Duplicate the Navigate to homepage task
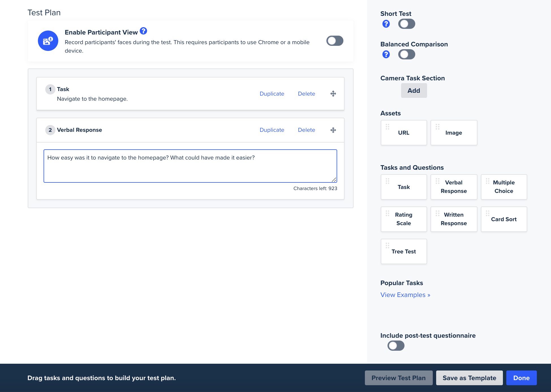The image size is (551, 392). [272, 94]
